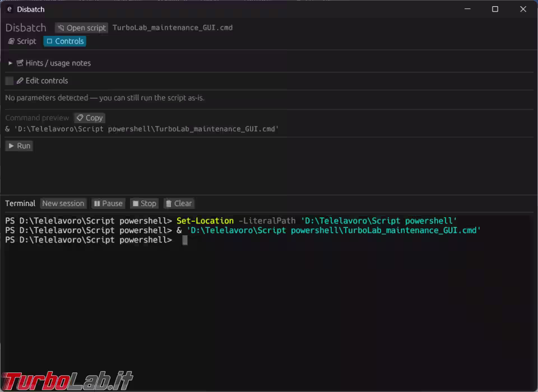
Task: Click the Disbatch heading logo text
Action: 26,28
